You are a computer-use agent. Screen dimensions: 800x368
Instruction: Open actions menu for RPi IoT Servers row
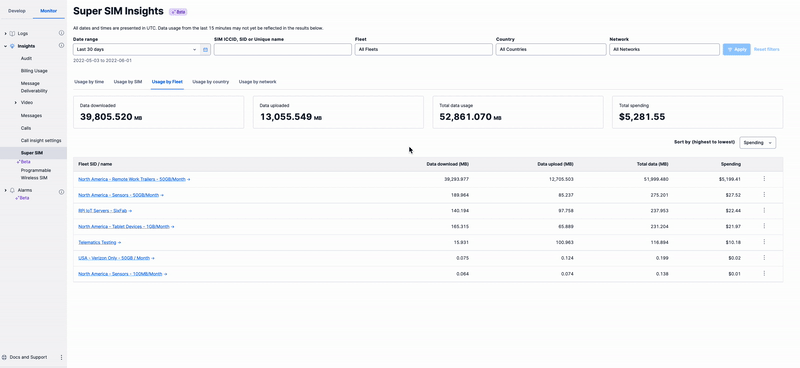pyautogui.click(x=764, y=210)
